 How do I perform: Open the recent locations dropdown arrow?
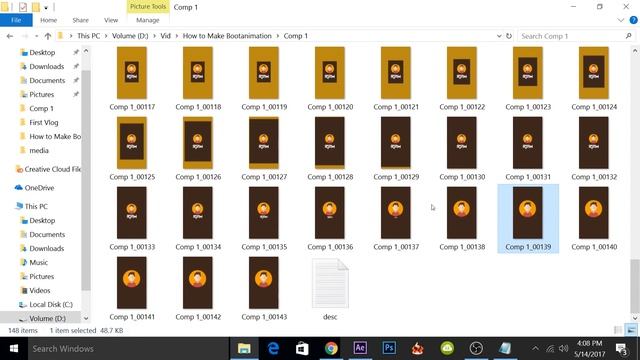pos(37,36)
